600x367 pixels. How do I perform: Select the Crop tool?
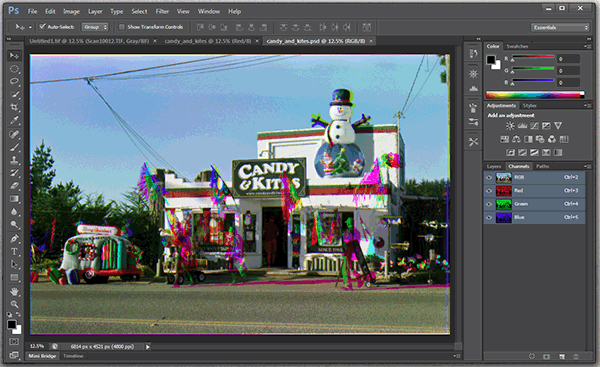14,107
